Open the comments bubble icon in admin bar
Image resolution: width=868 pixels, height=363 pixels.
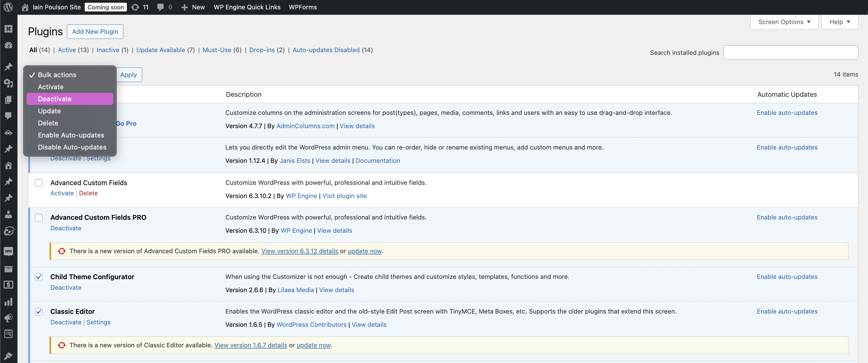[x=161, y=7]
